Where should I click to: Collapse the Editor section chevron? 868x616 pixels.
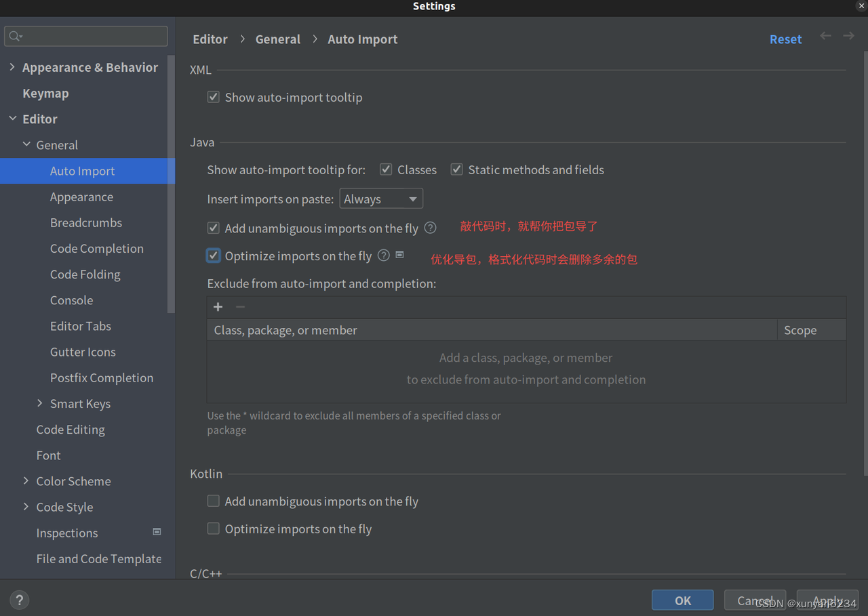tap(12, 119)
